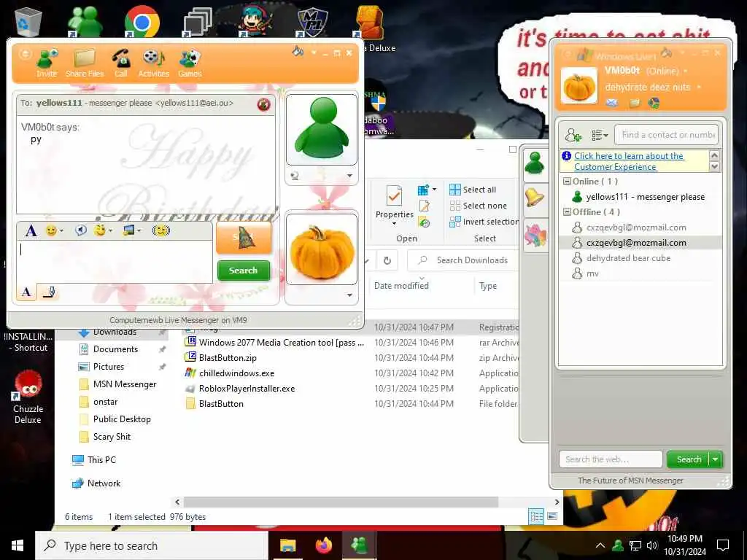The height and width of the screenshot is (560, 747).
Task: Click the Invite icon in the chat window
Action: [x=47, y=63]
